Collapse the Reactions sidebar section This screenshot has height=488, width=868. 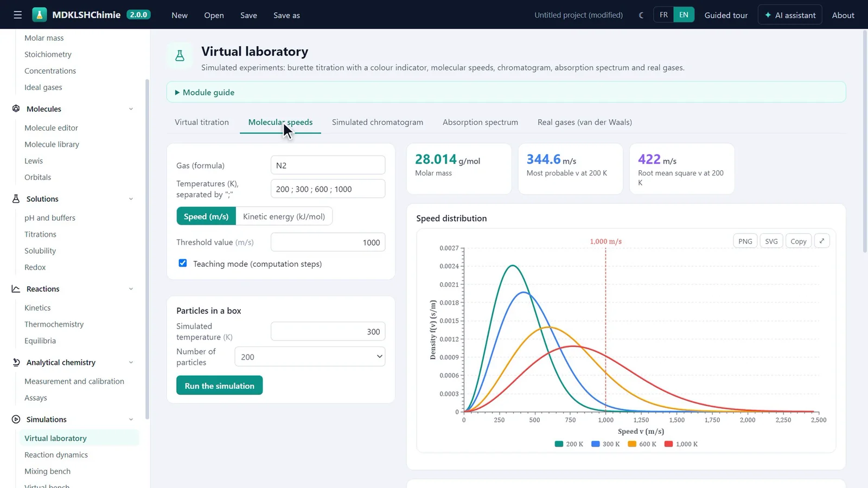point(131,289)
